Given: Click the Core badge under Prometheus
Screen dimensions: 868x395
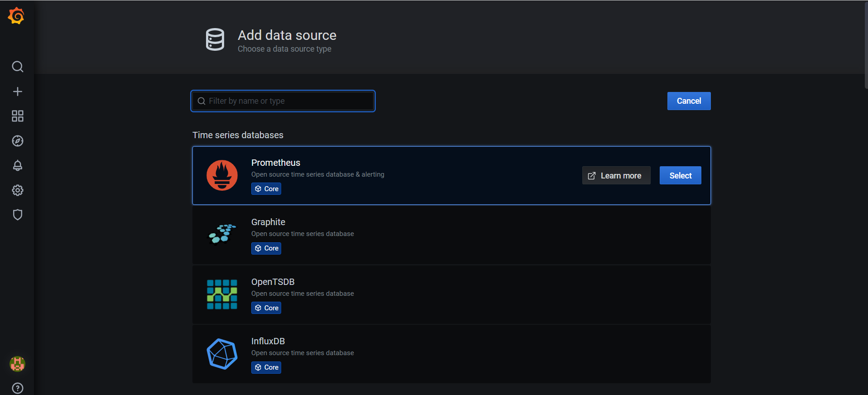Looking at the screenshot, I should tap(266, 189).
